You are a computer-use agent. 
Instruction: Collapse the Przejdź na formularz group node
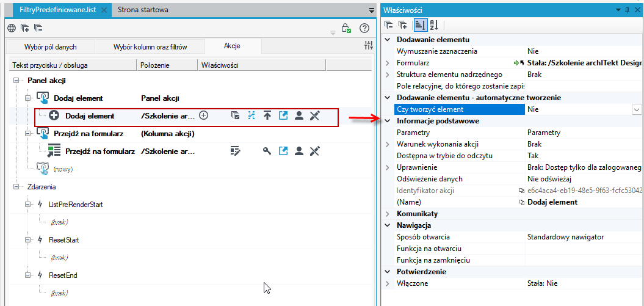(x=28, y=134)
